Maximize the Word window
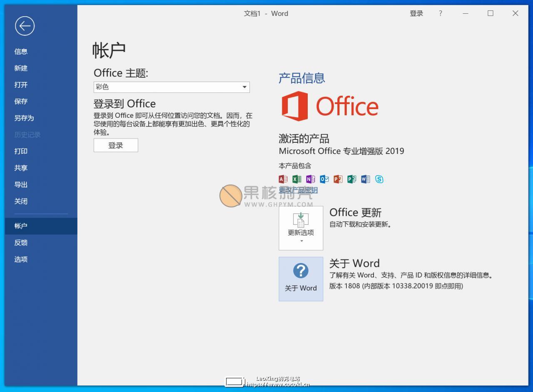Viewport: 533px width, 392px height. pyautogui.click(x=491, y=13)
